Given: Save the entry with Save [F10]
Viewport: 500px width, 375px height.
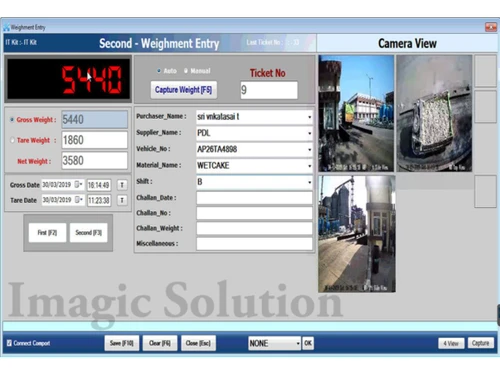Looking at the screenshot, I should 122,343.
